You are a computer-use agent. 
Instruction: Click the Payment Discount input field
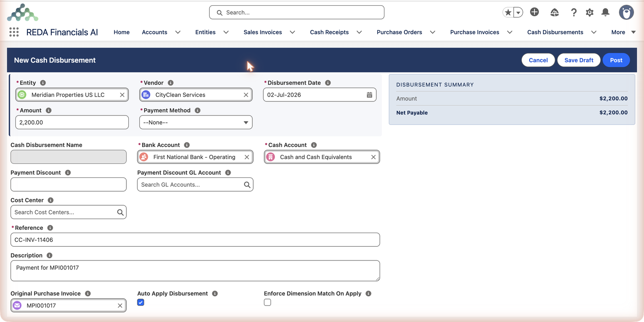(x=68, y=185)
